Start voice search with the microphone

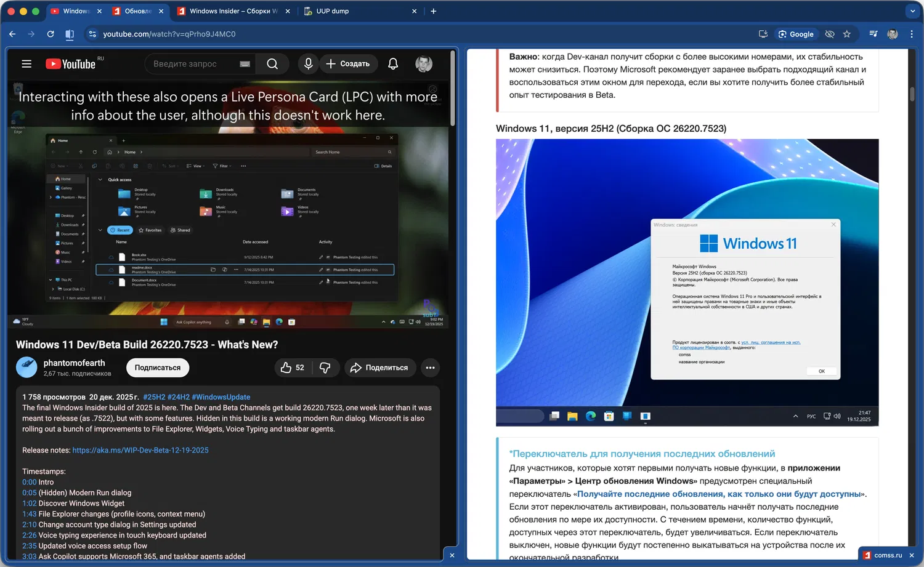click(x=308, y=63)
